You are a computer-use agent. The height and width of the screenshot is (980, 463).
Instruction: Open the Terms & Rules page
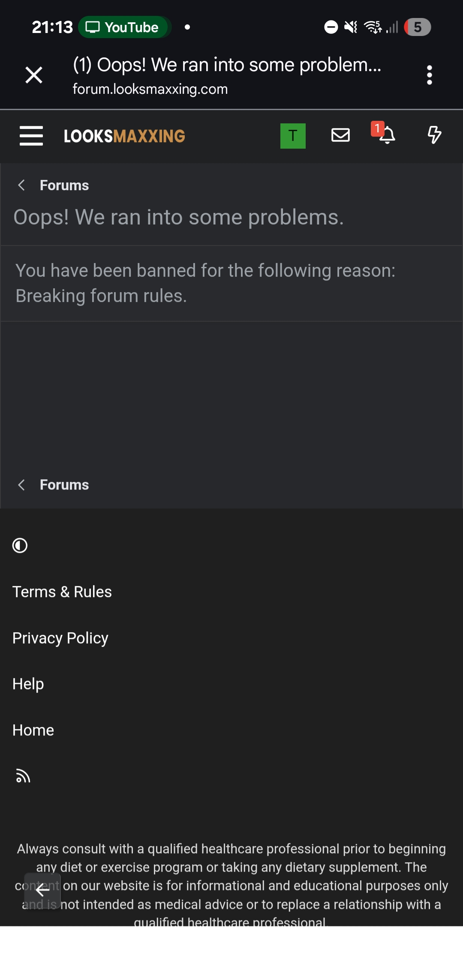click(x=62, y=592)
